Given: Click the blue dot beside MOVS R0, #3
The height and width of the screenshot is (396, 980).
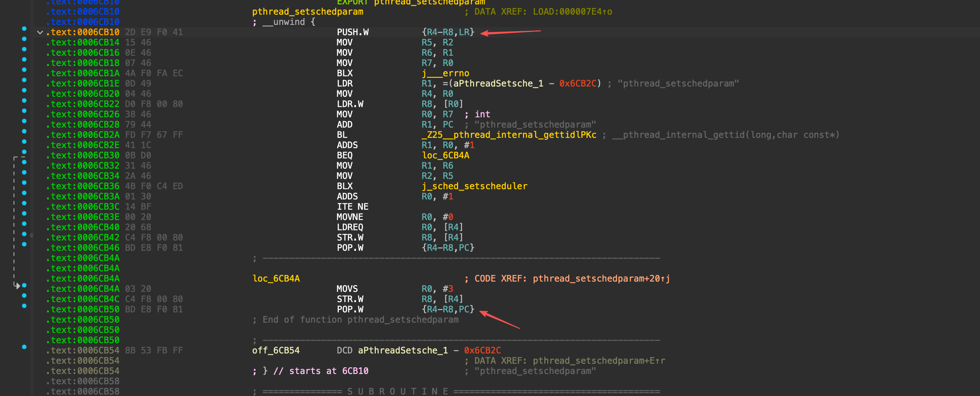Looking at the screenshot, I should coord(24,285).
